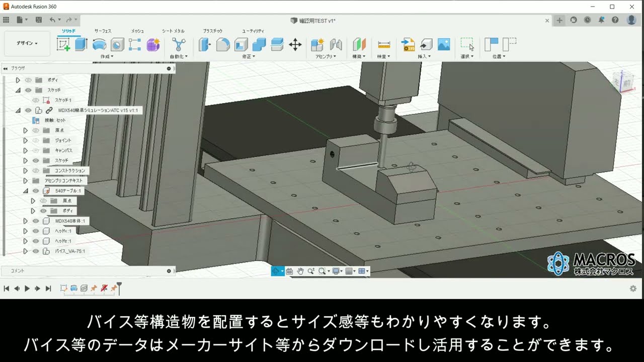This screenshot has width=644, height=362.
Task: Select the Shell tool
Action: click(241, 45)
